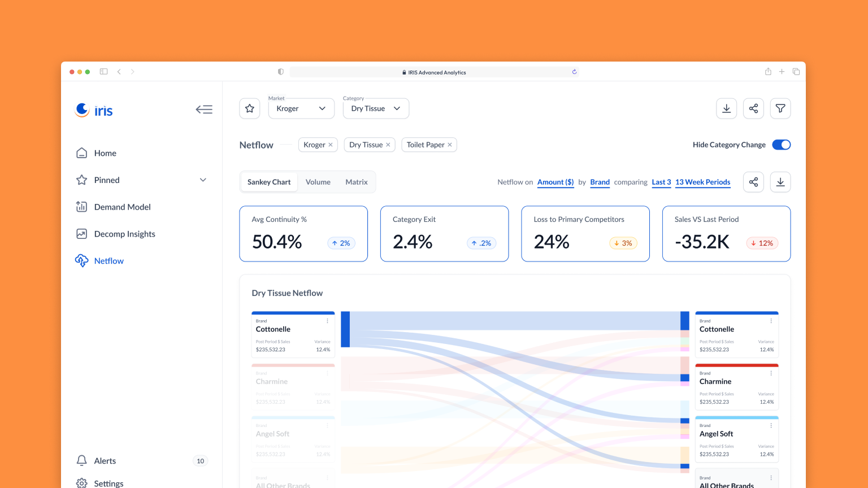Expand the Pinned section chevron
Screen dimensions: 868x488
pyautogui.click(x=203, y=180)
